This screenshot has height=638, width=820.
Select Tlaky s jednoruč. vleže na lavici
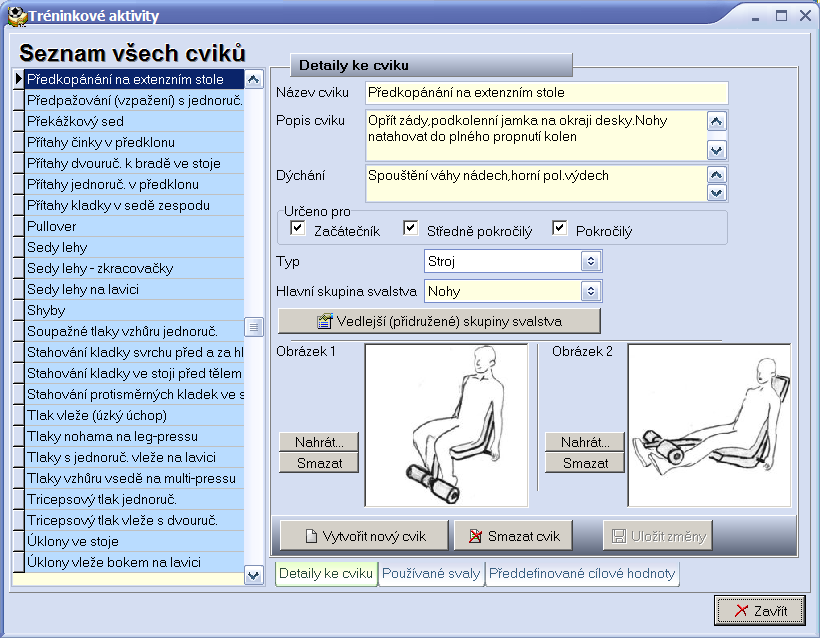pyautogui.click(x=134, y=457)
